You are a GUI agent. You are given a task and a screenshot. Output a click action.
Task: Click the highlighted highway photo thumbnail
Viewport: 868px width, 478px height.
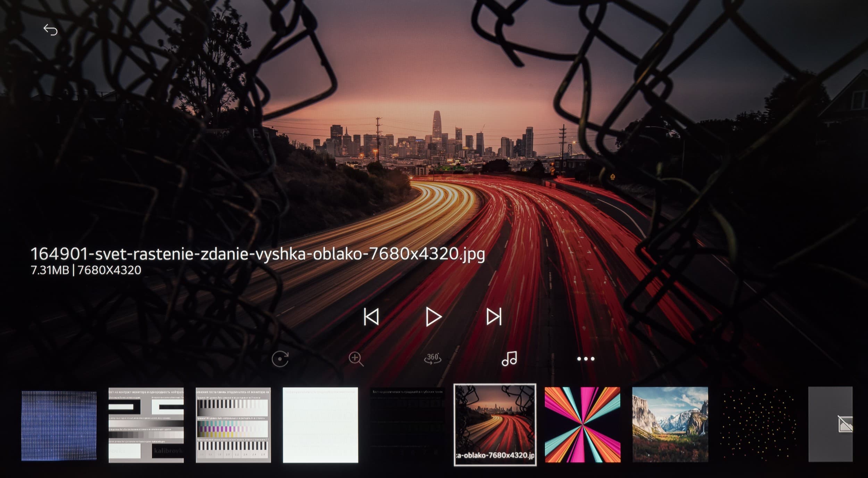[495, 425]
